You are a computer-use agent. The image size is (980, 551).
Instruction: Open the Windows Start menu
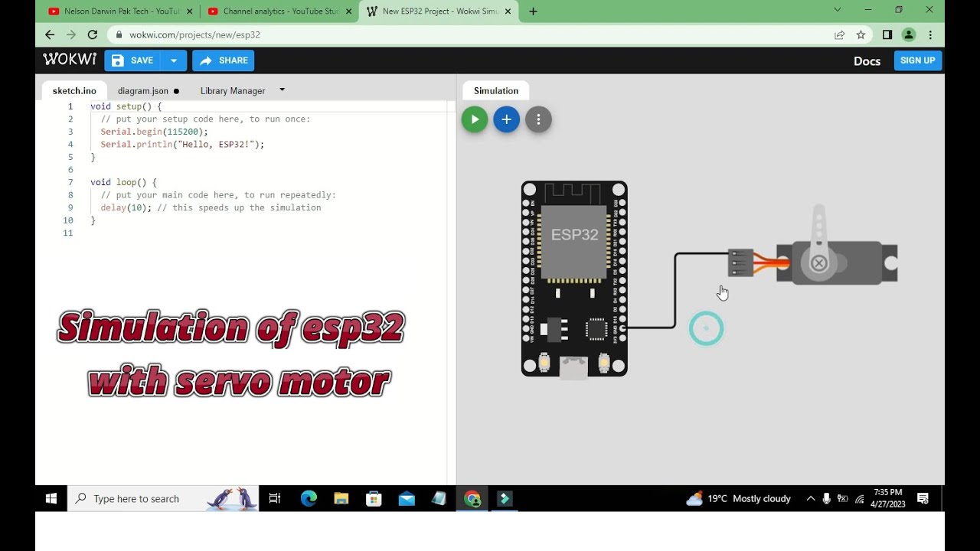coord(51,498)
